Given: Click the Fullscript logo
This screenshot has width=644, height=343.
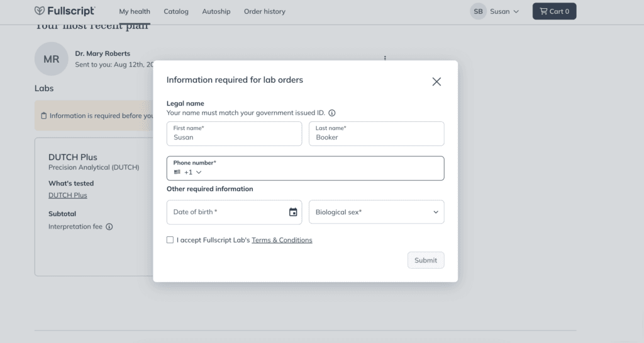Looking at the screenshot, I should point(65,11).
